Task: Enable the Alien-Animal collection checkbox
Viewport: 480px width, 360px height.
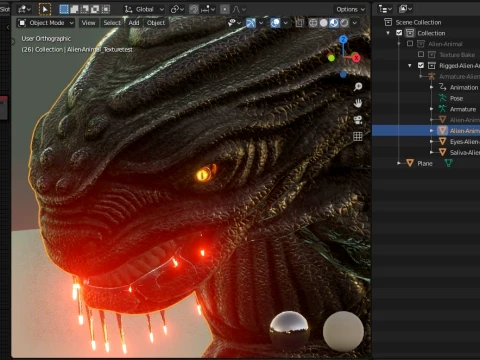Action: click(410, 43)
